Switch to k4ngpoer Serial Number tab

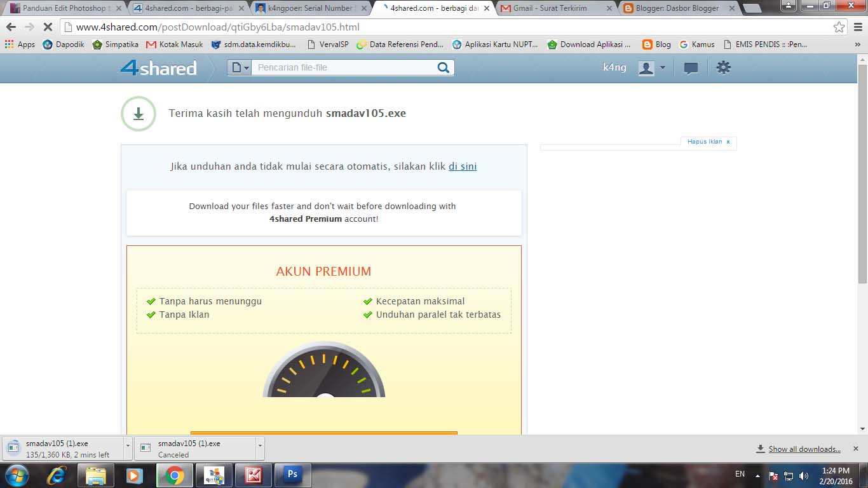click(310, 8)
